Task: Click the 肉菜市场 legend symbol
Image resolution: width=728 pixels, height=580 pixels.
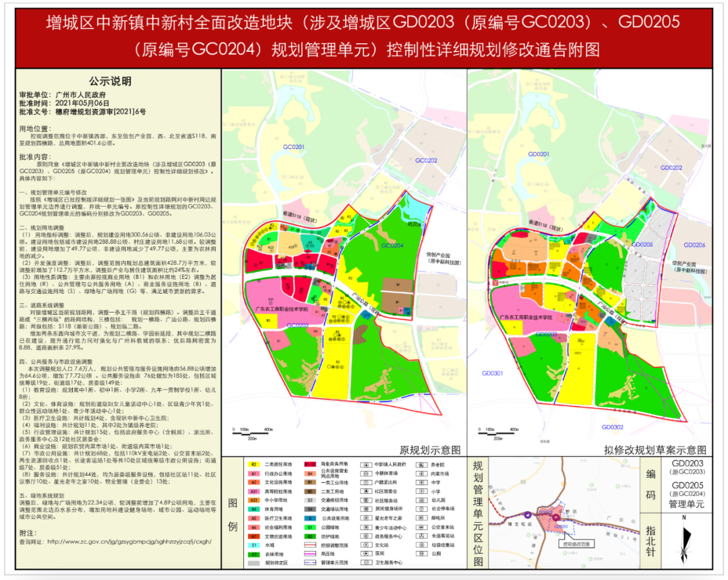Action: coord(421,474)
